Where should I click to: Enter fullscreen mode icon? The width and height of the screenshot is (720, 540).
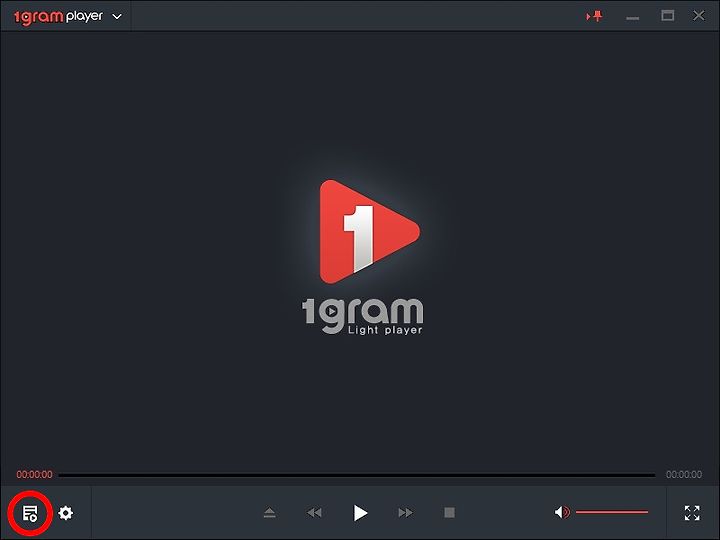692,513
